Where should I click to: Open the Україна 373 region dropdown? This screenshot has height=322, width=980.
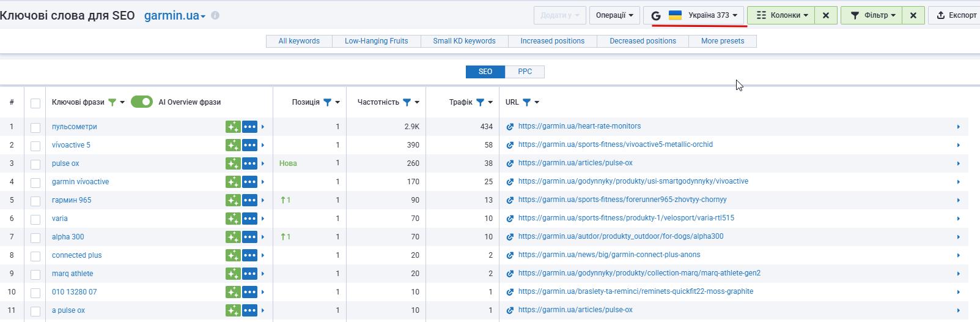tap(694, 15)
